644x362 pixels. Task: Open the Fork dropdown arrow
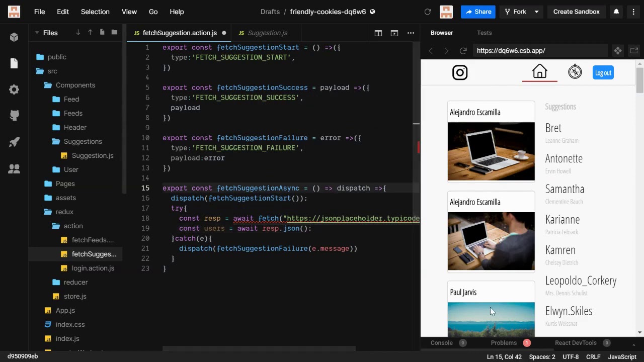click(x=536, y=12)
